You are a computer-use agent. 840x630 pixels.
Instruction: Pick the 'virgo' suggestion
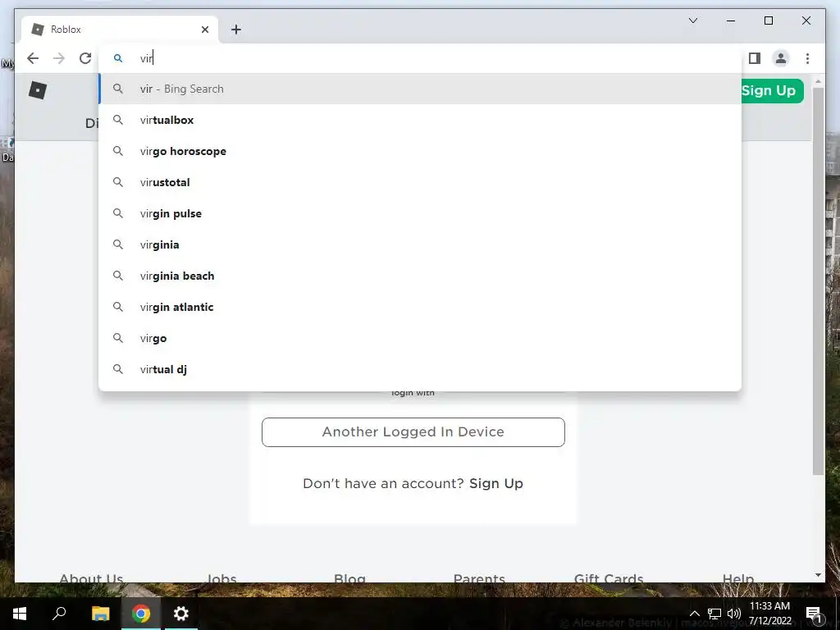pyautogui.click(x=420, y=338)
